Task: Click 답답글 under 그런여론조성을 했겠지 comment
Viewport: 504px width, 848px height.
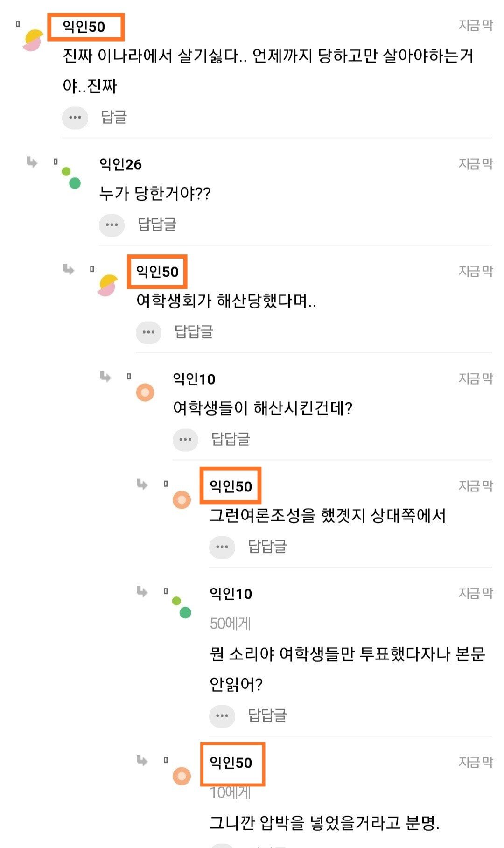Action: pos(267,547)
